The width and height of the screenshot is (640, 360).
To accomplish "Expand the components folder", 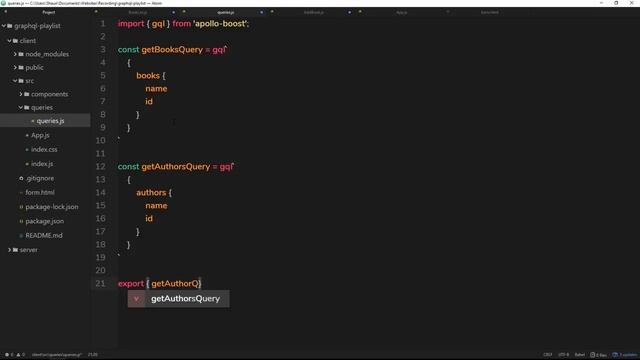I will pyautogui.click(x=21, y=94).
